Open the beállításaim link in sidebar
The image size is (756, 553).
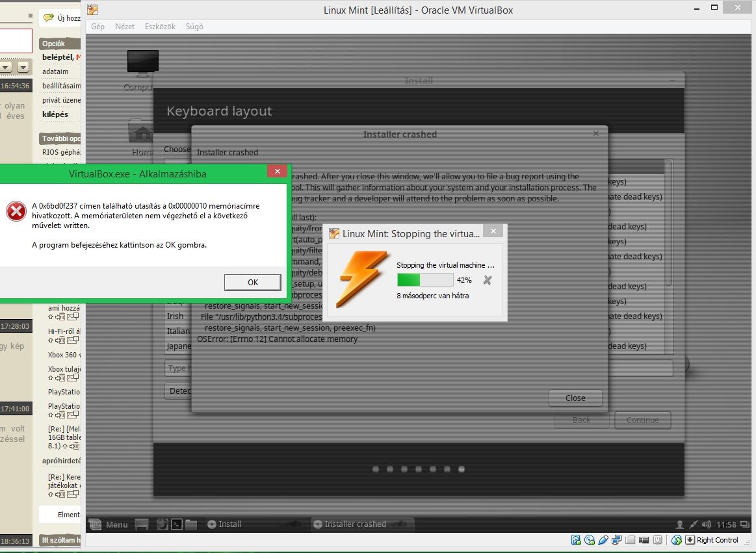(61, 86)
